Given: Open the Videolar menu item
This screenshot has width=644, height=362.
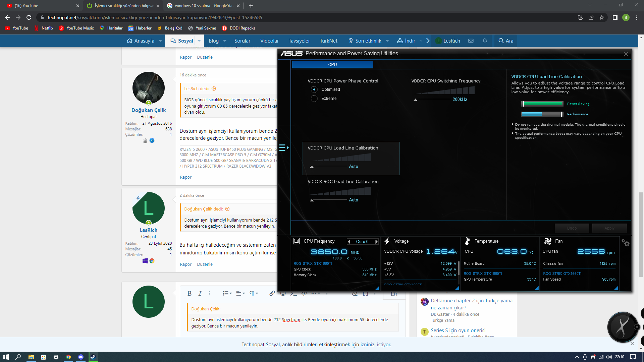Looking at the screenshot, I should 269,41.
